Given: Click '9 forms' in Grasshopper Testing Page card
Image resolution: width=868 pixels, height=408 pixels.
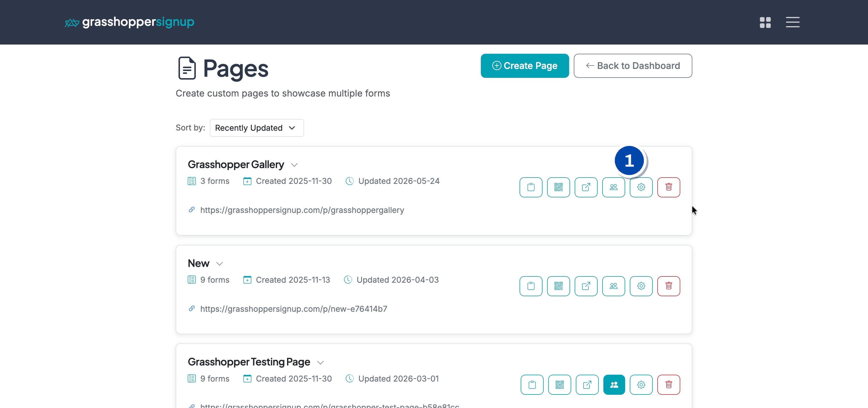Looking at the screenshot, I should coord(215,379).
